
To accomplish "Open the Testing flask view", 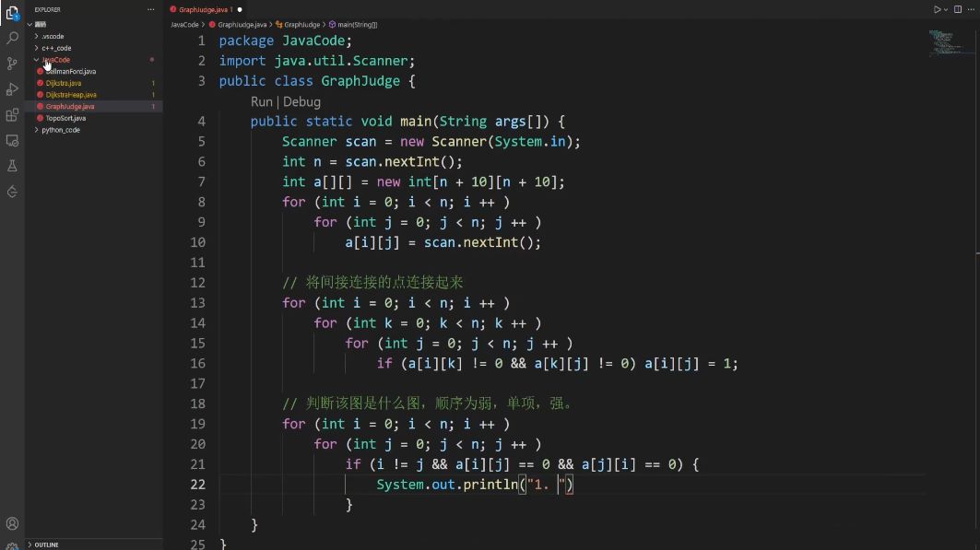I will 12,166.
